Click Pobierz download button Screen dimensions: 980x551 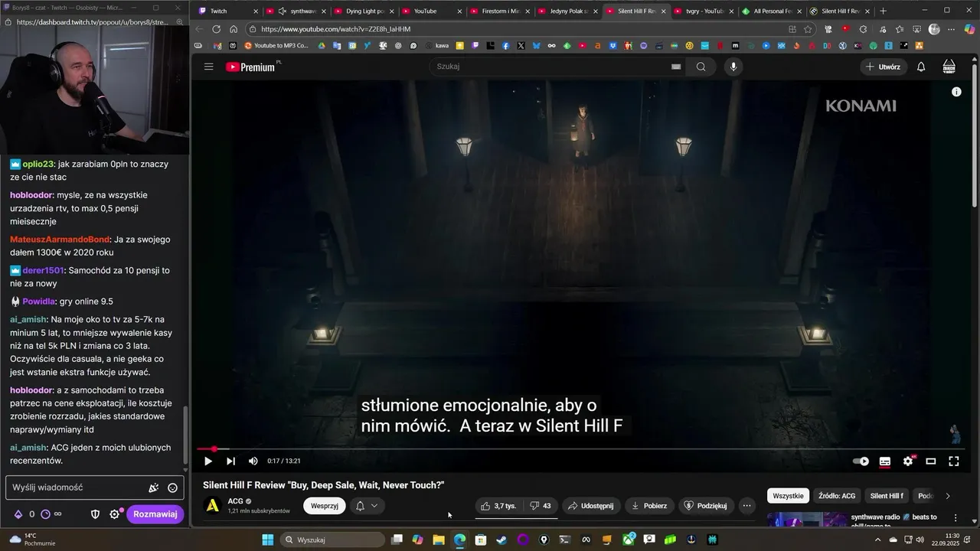pyautogui.click(x=649, y=506)
